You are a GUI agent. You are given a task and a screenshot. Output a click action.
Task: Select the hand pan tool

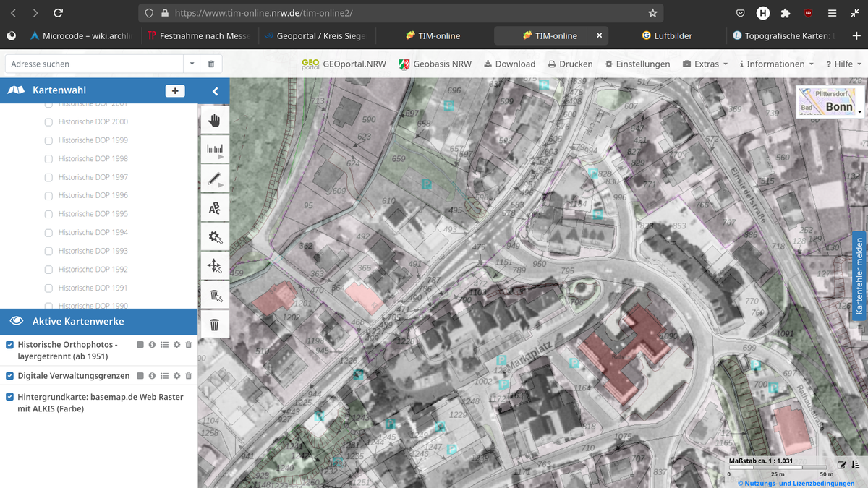[214, 121]
